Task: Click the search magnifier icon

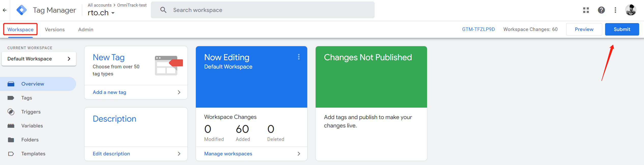Action: point(163,10)
